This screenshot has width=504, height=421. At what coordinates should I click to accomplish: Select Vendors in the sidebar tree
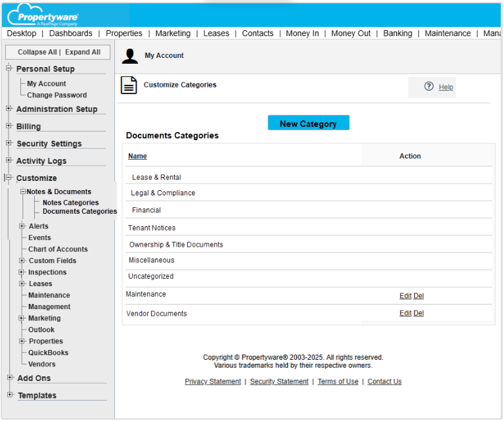42,364
